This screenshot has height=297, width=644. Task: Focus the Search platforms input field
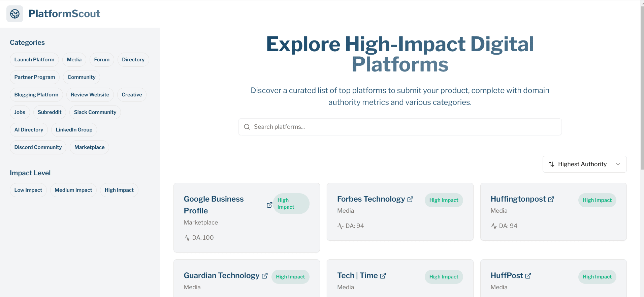400,127
